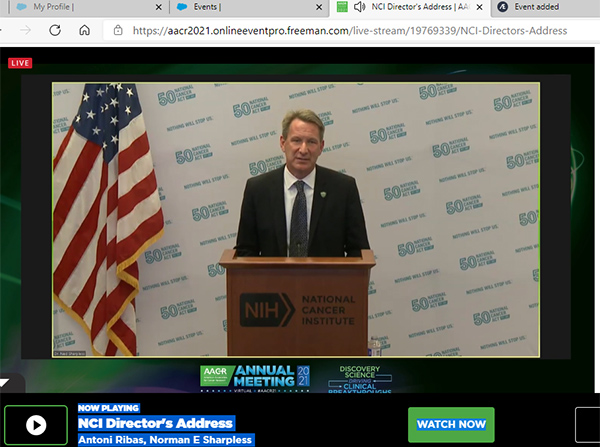600x447 pixels.
Task: Reload the page with the refresh icon
Action: click(56, 30)
